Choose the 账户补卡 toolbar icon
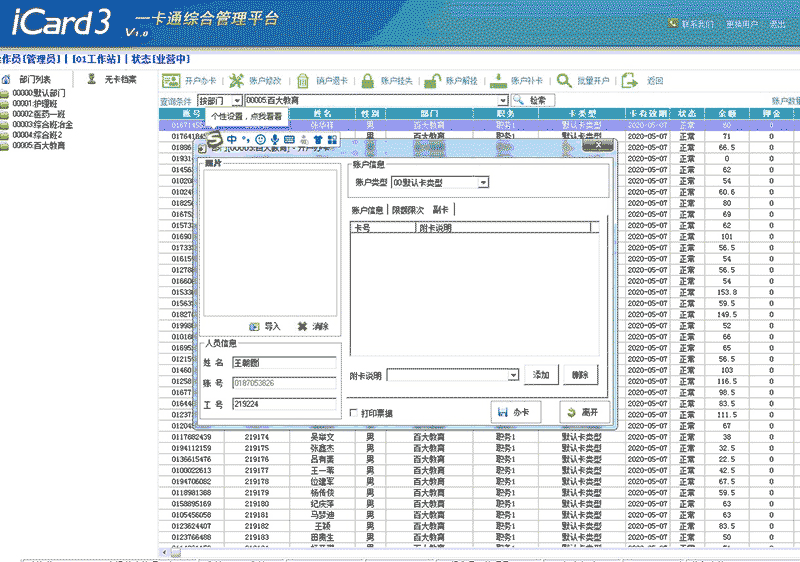Viewport: 800px width, 562px height. tap(498, 81)
